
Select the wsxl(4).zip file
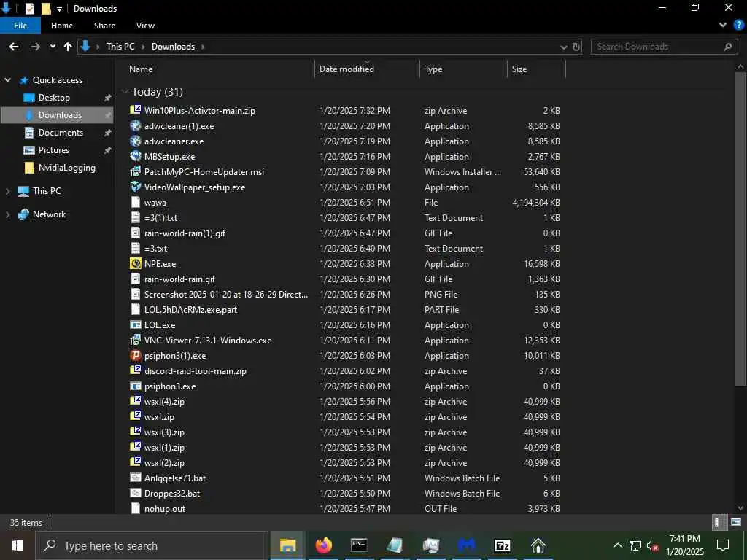coord(164,402)
